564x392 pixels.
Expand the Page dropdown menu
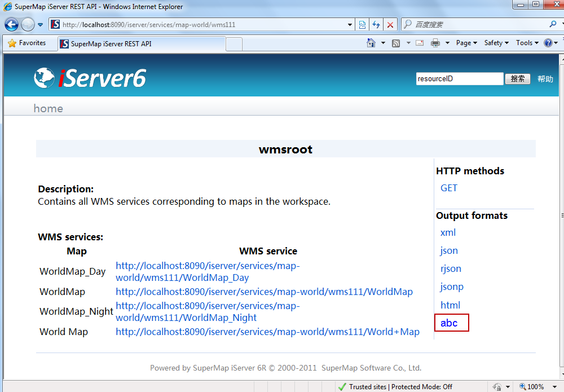click(466, 43)
